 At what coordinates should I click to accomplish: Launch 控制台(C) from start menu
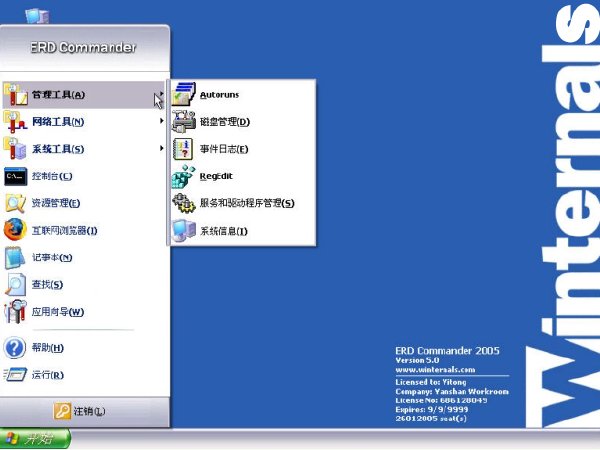coord(84,176)
